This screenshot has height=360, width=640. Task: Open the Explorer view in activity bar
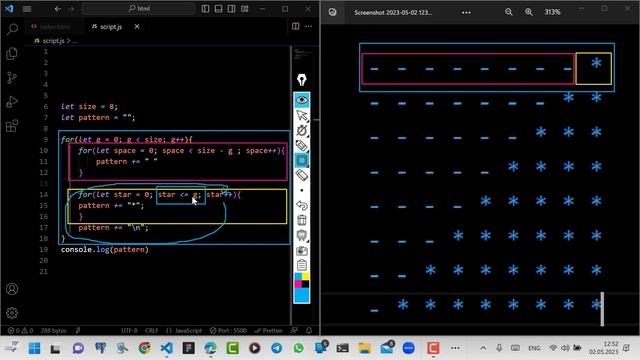[12, 53]
